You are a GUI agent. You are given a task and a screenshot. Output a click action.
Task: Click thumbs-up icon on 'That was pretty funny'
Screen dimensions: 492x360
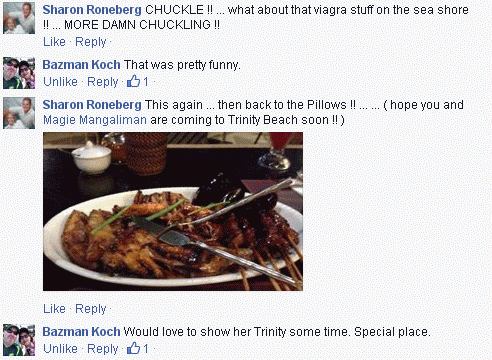tap(133, 81)
